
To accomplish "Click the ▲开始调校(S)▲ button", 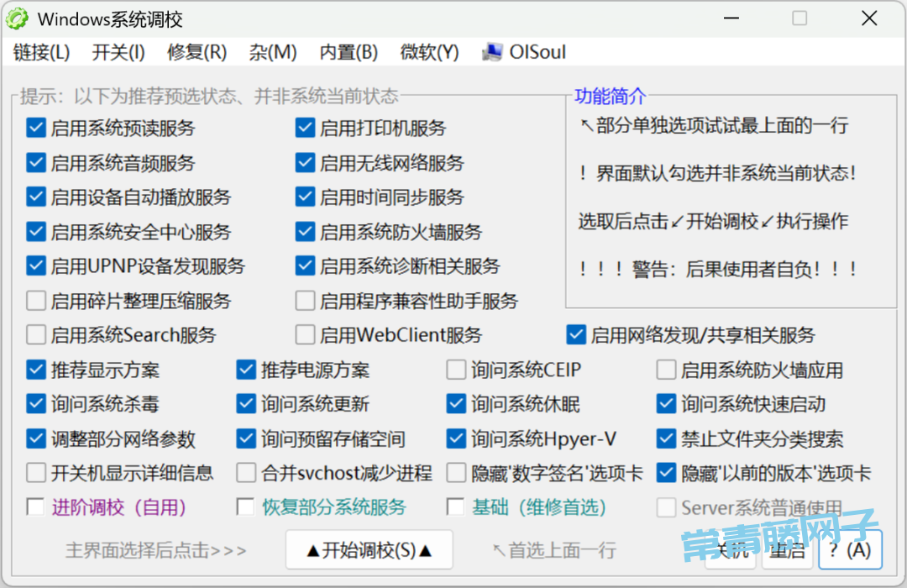I will pyautogui.click(x=369, y=550).
